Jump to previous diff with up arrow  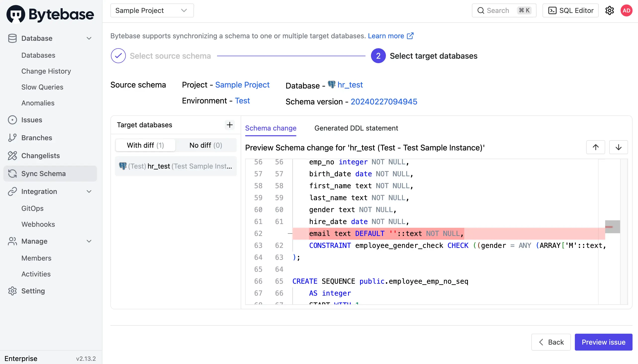(595, 147)
